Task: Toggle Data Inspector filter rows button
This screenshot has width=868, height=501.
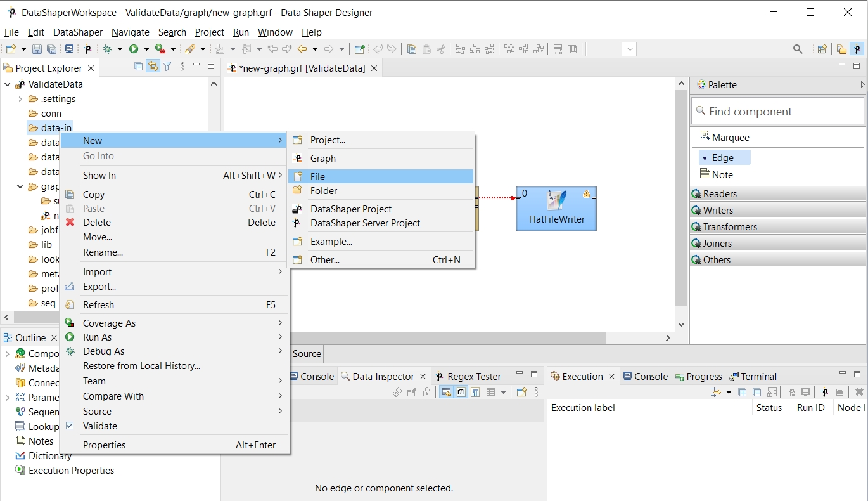Action: (x=446, y=392)
